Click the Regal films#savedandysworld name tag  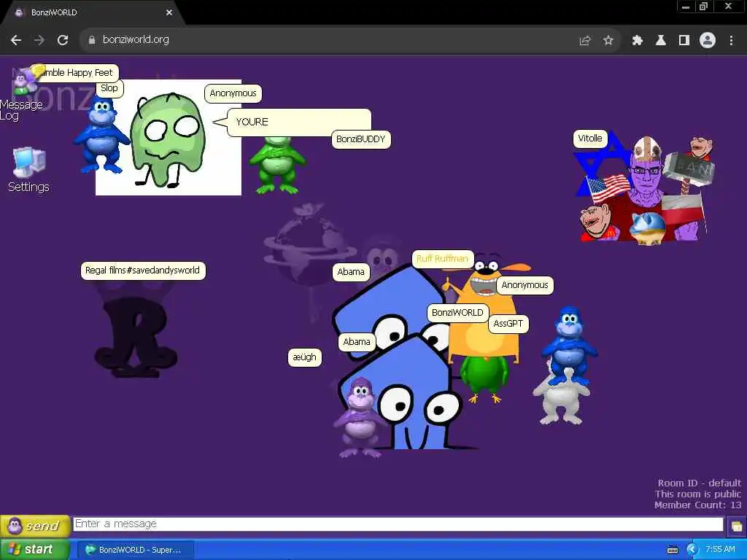click(x=142, y=271)
